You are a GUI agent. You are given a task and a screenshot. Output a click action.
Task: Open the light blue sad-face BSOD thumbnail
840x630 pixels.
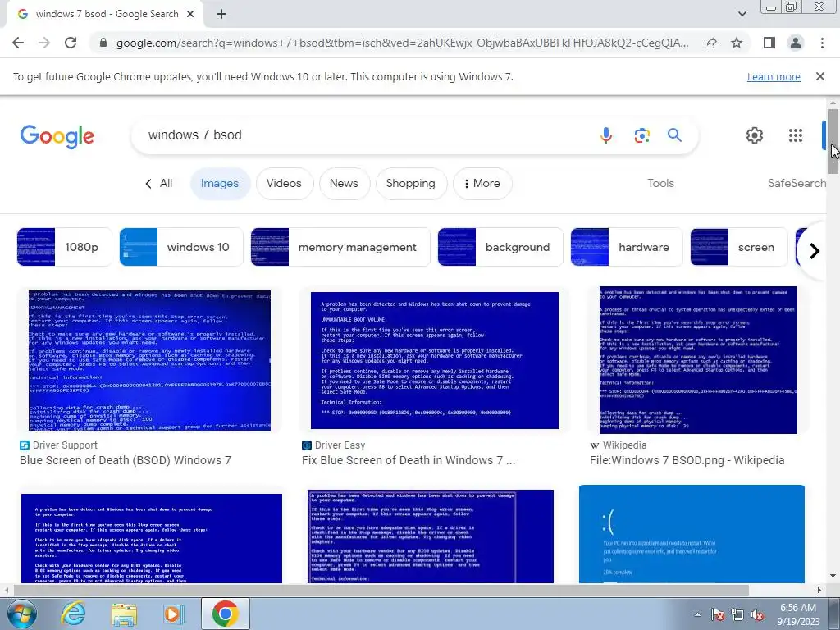692,533
